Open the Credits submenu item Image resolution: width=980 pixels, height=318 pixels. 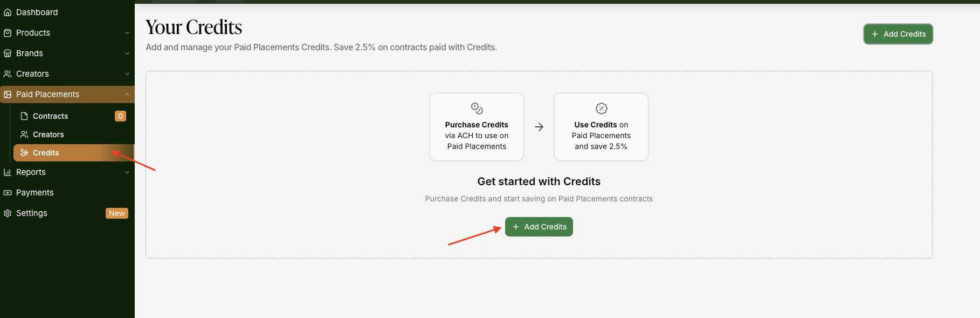[x=46, y=153]
